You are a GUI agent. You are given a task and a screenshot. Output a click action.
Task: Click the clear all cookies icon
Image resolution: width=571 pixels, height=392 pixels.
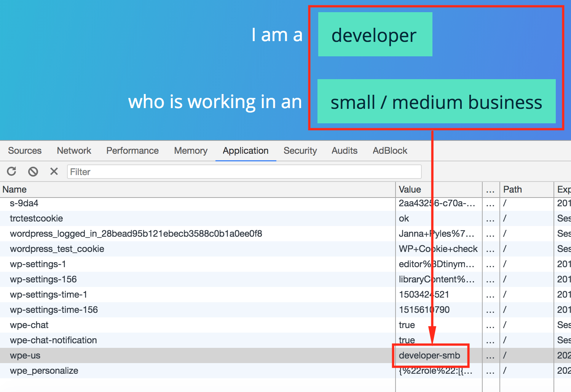33,172
